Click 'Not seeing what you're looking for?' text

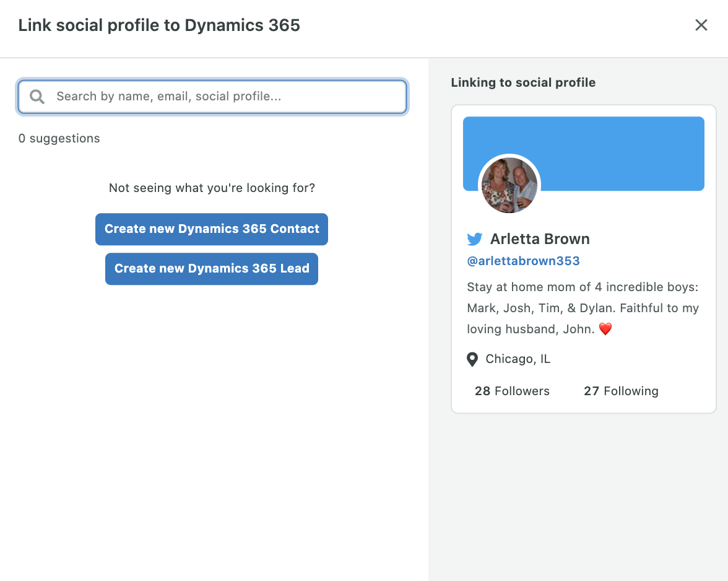coord(212,188)
